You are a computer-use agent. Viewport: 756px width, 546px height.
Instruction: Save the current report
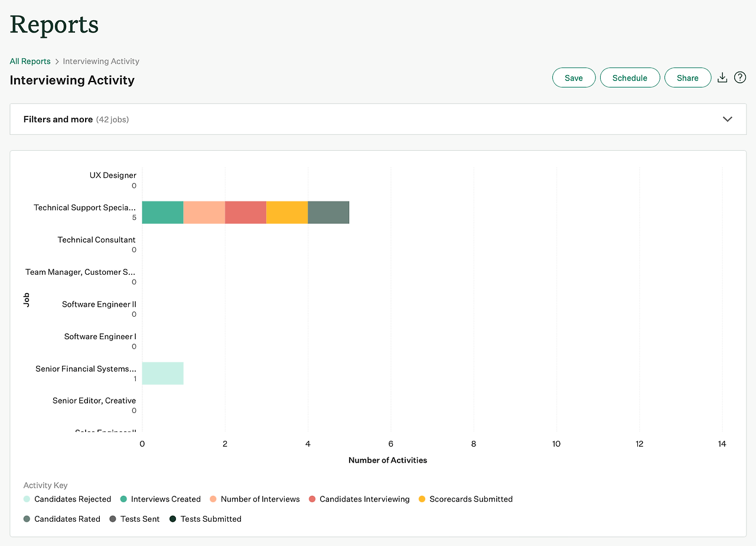[573, 77]
